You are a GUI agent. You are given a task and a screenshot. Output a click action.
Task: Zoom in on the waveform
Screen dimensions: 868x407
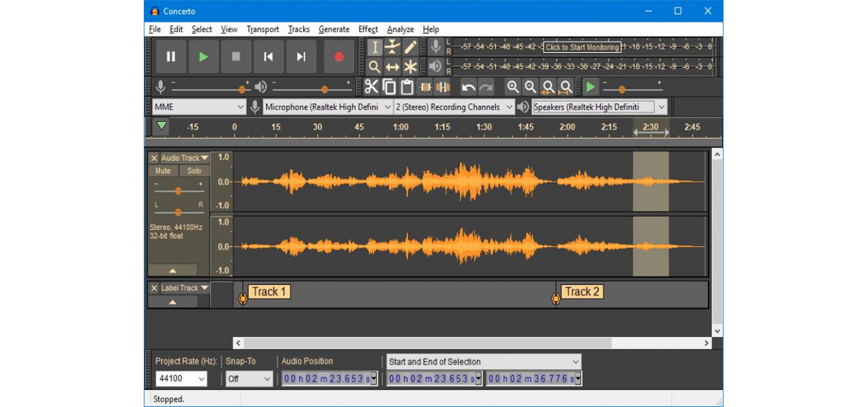pos(513,87)
